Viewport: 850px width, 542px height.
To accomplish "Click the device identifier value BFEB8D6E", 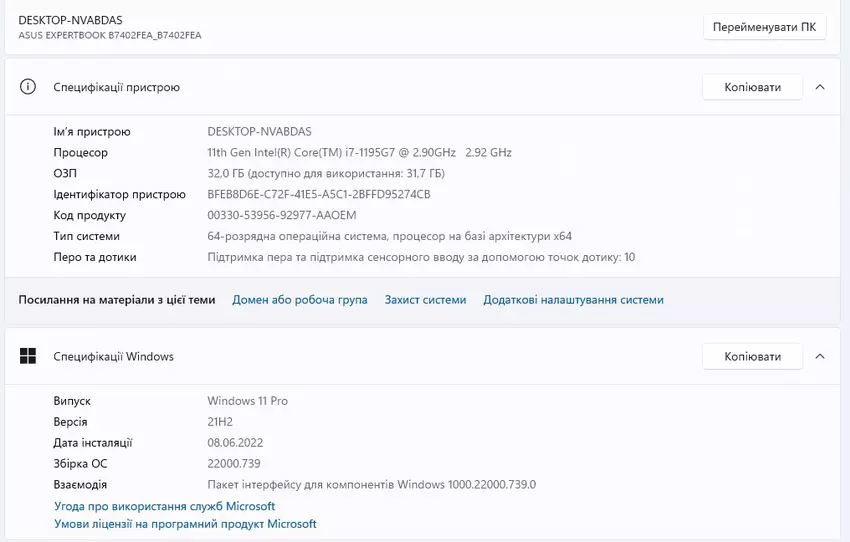I will click(318, 194).
